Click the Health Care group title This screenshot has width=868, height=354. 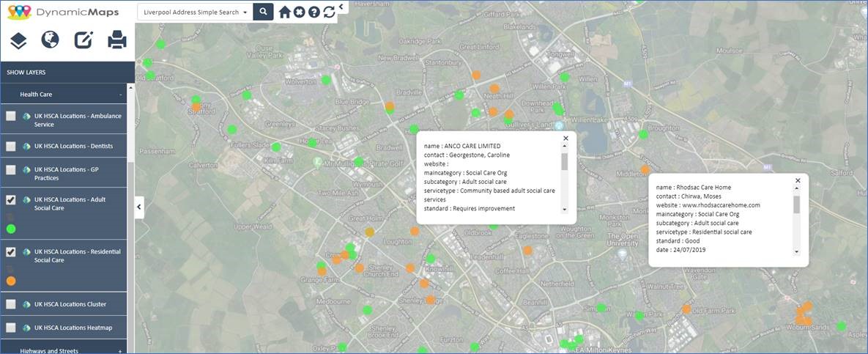(x=36, y=95)
